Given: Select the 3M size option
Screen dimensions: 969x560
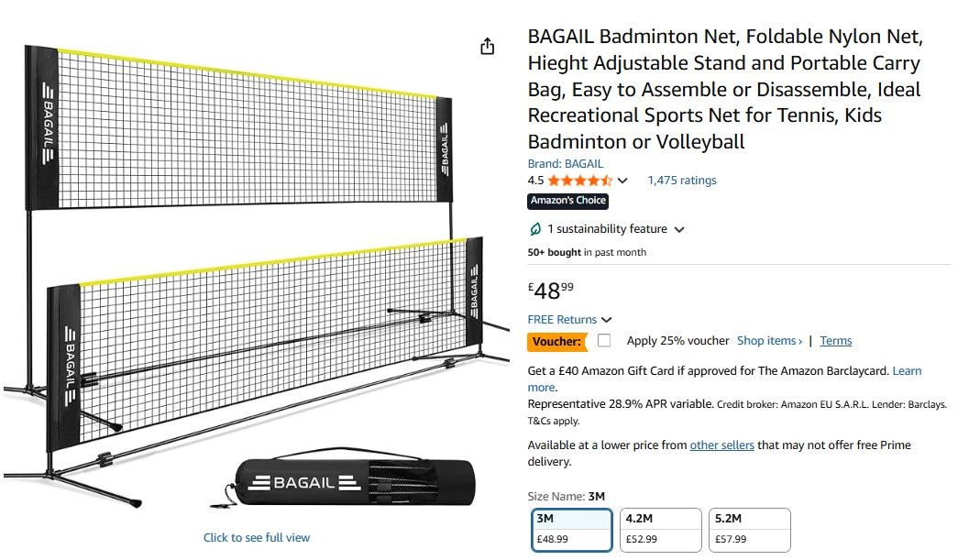Looking at the screenshot, I should (571, 529).
